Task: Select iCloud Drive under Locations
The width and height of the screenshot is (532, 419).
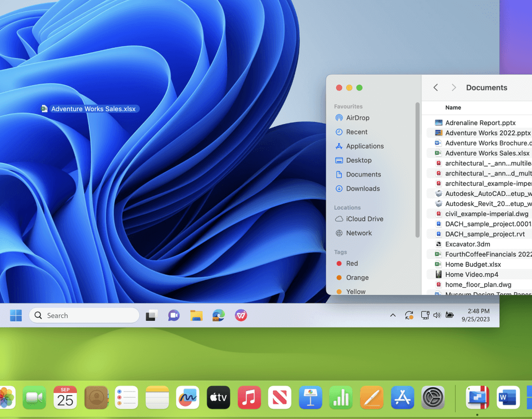Action: tap(364, 219)
